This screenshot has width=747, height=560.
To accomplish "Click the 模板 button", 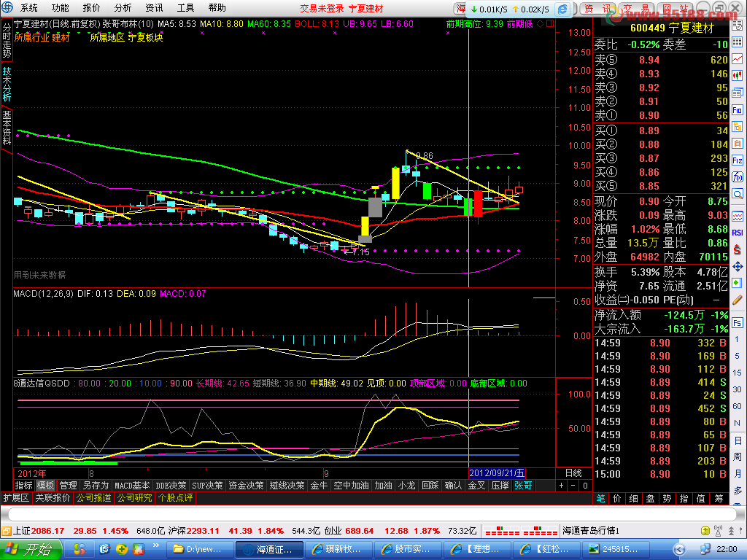I will pyautogui.click(x=46, y=485).
